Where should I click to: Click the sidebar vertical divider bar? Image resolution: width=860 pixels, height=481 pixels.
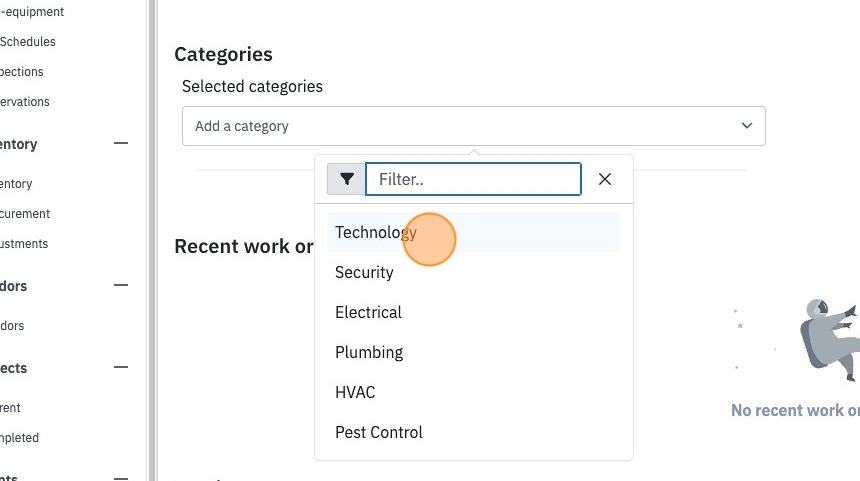pyautogui.click(x=152, y=240)
